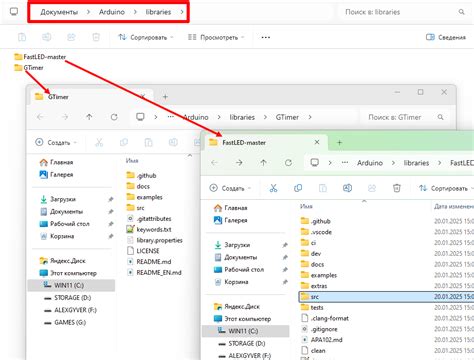Screen dimensions: 474x360
Task: Open the Просмотреть view dropdown
Action: pos(216,37)
